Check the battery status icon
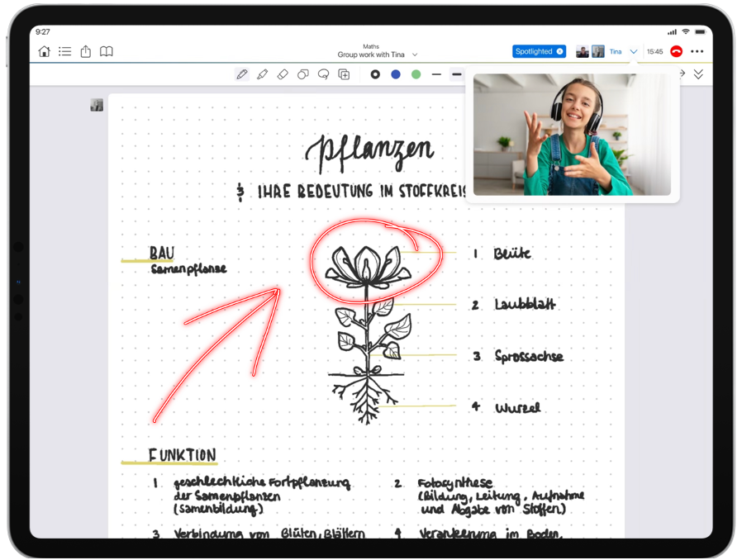The height and width of the screenshot is (560, 742). click(701, 31)
